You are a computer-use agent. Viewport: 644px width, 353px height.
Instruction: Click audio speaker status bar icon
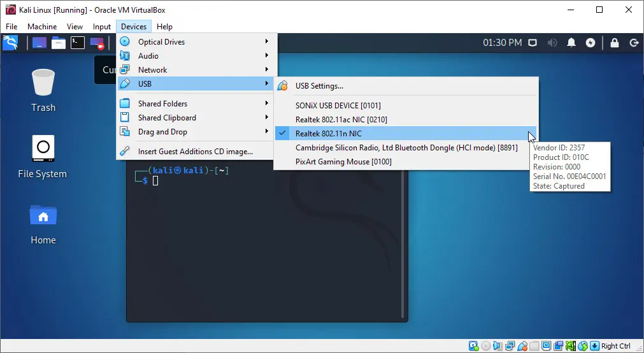coord(497,345)
